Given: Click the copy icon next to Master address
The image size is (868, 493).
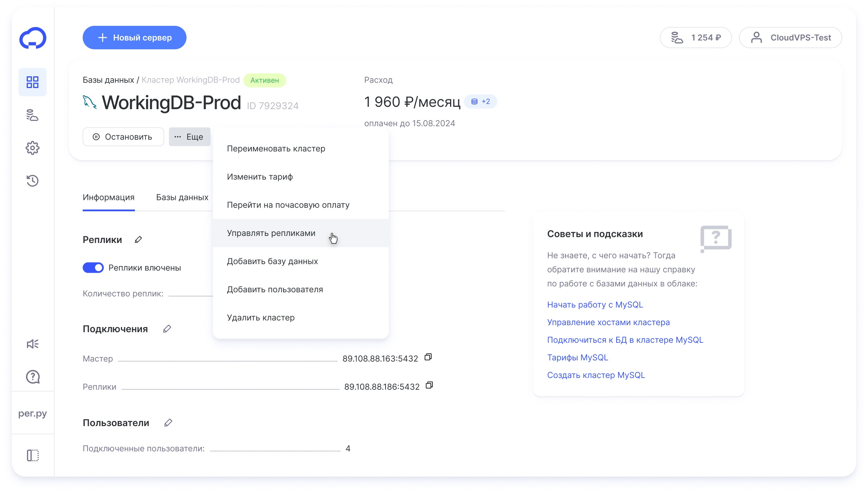Looking at the screenshot, I should (429, 358).
